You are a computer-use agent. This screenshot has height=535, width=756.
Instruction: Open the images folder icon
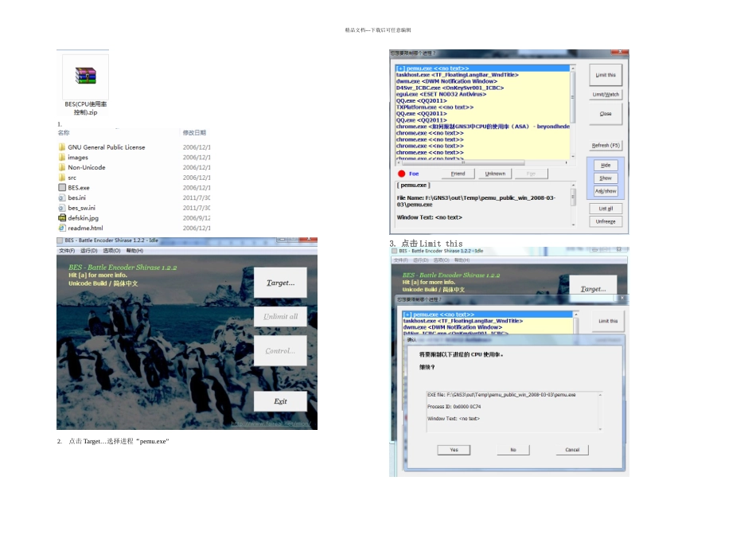point(62,158)
